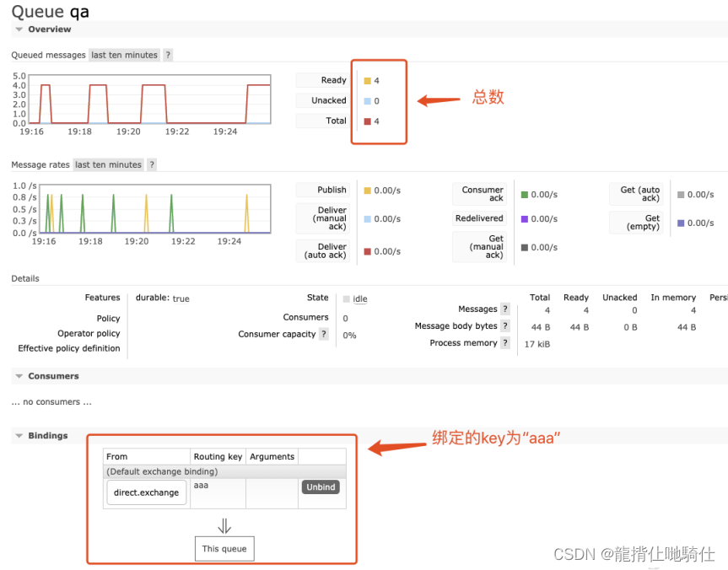Click the yellow Publish rate swatch
The width and height of the screenshot is (728, 570).
point(367,191)
